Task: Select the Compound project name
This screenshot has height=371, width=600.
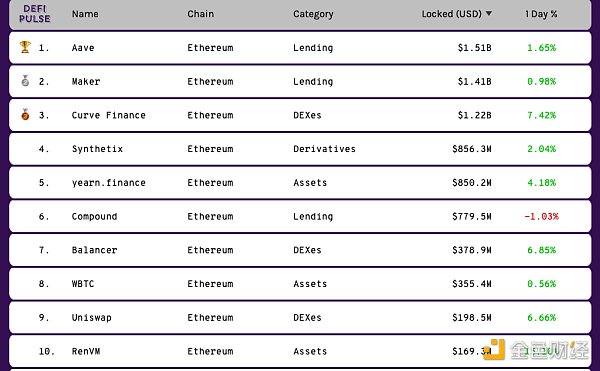Action: [x=95, y=216]
